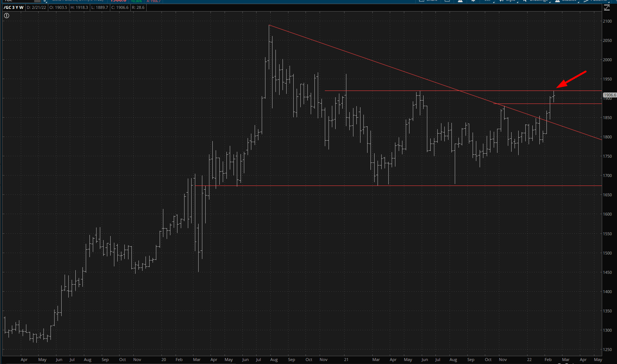Toggle the price axis scale icon
This screenshot has height=364, width=617.
(607, 8)
